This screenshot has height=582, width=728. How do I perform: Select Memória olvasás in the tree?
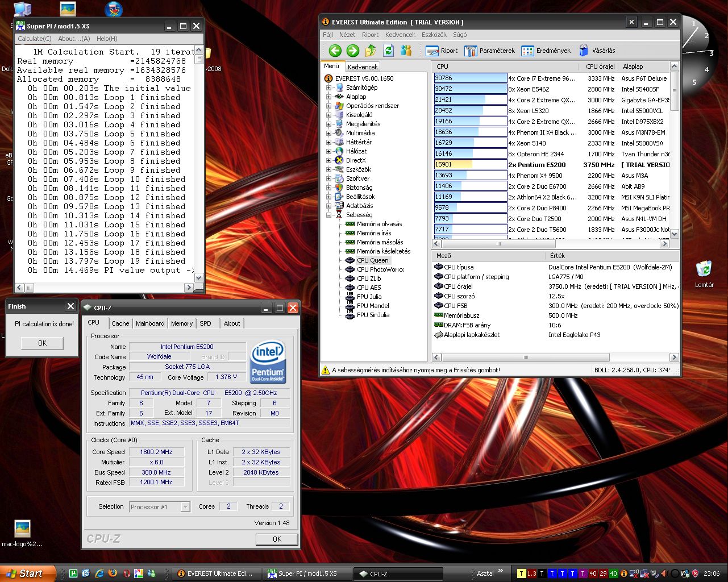click(373, 224)
